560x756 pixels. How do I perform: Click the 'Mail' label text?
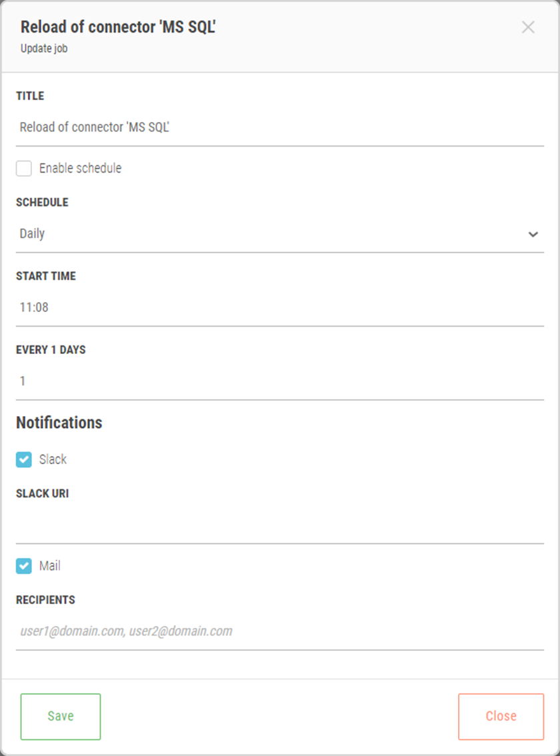click(x=49, y=567)
